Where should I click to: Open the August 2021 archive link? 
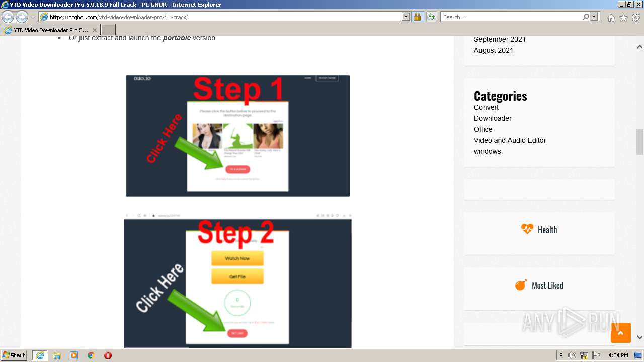click(494, 50)
